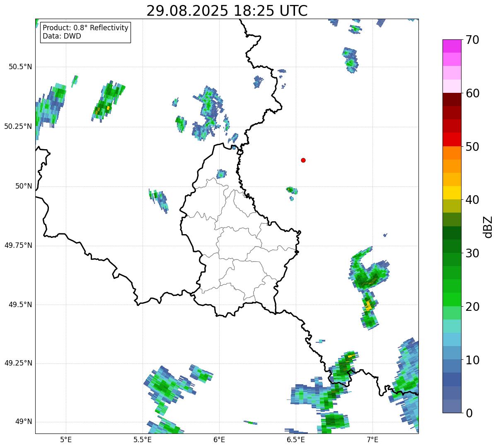Click the red station marker dot

click(303, 160)
